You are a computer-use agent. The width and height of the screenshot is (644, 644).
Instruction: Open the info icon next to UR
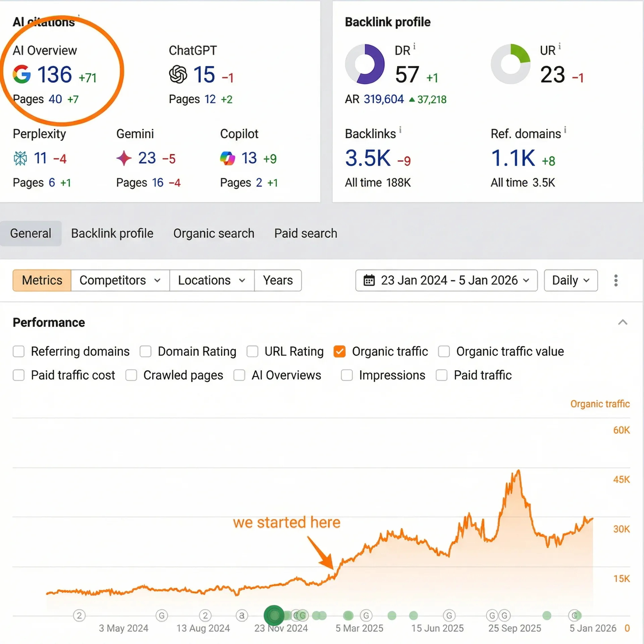tap(559, 46)
